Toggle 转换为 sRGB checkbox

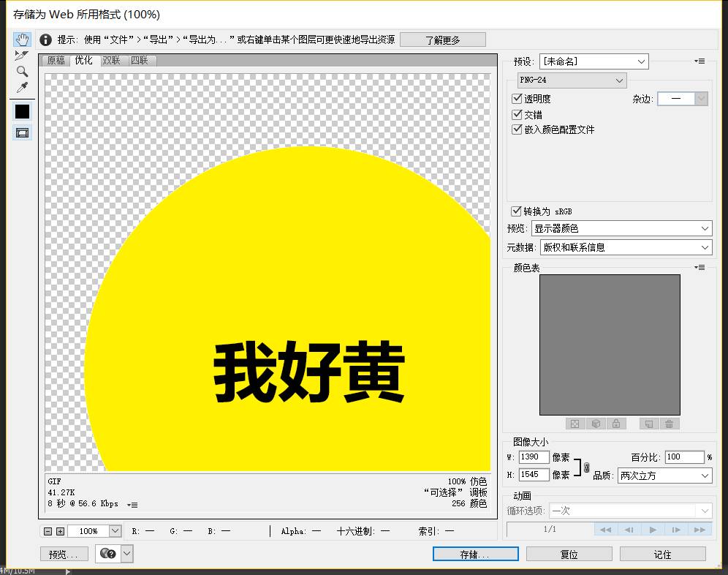point(516,211)
